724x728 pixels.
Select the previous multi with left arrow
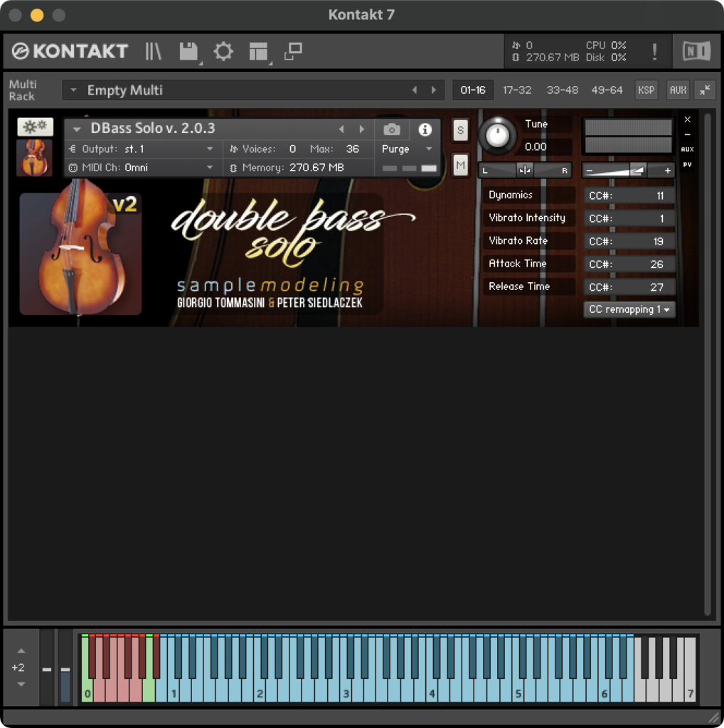point(414,90)
